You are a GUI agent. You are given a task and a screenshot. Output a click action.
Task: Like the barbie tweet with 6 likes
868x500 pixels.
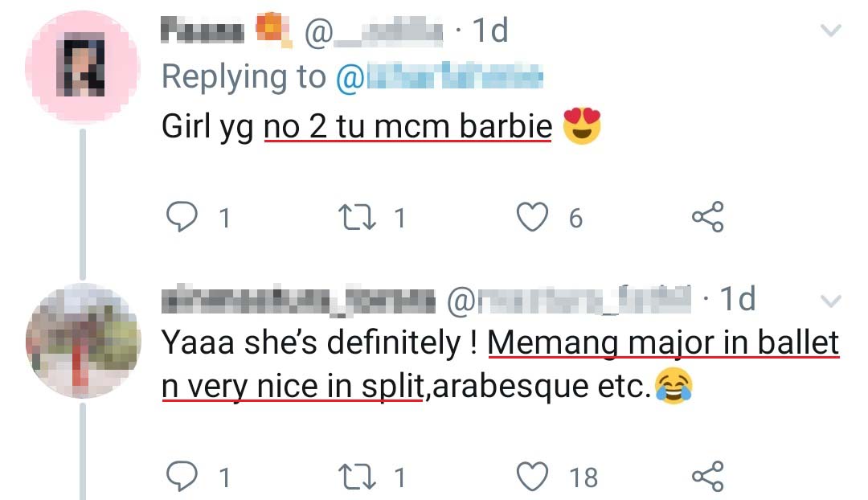pyautogui.click(x=531, y=218)
